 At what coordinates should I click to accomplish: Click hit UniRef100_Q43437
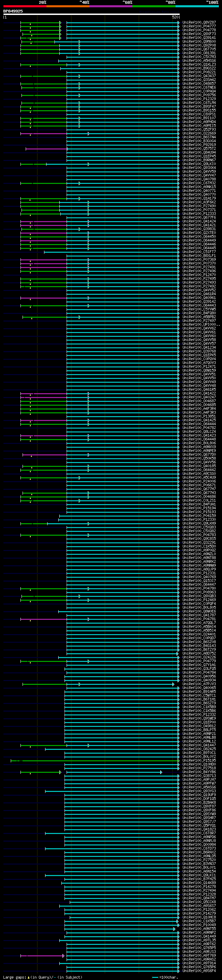coord(199,76)
